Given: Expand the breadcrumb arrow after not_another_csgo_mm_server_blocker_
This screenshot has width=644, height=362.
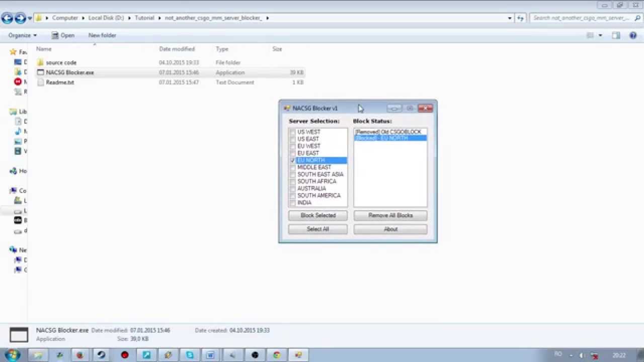Looking at the screenshot, I should click(267, 18).
